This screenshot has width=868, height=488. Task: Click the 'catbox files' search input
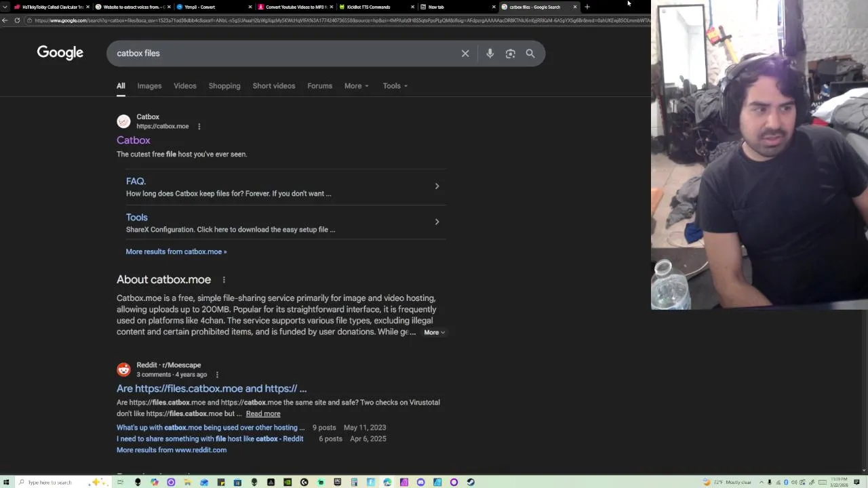tap(285, 54)
